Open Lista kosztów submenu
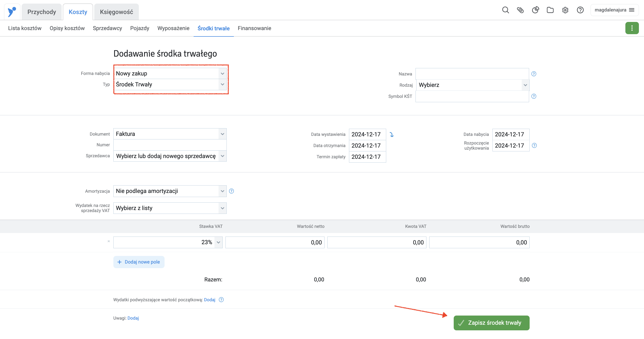 25,28
